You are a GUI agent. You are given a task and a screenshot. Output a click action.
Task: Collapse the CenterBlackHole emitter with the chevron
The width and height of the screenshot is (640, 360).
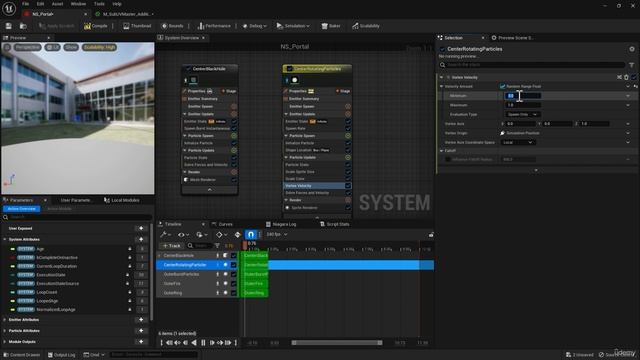(209, 190)
